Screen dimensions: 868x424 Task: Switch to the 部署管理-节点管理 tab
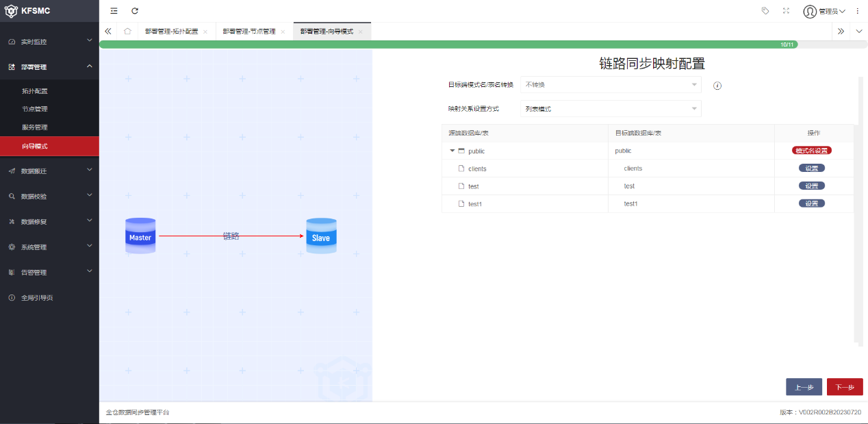[x=249, y=31]
